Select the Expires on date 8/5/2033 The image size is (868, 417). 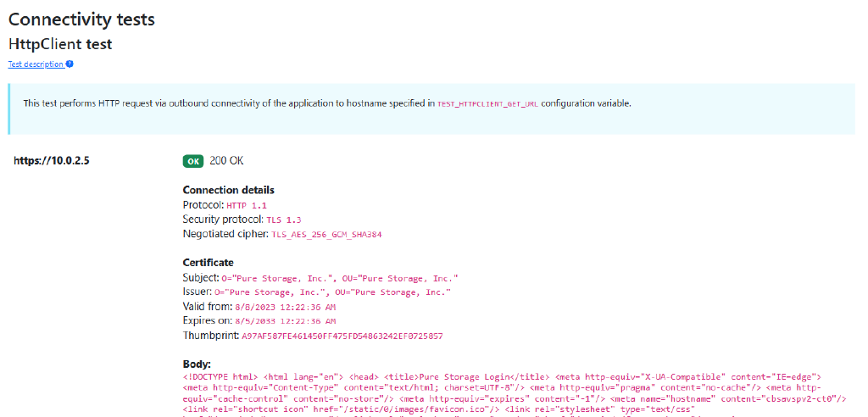tap(285, 321)
